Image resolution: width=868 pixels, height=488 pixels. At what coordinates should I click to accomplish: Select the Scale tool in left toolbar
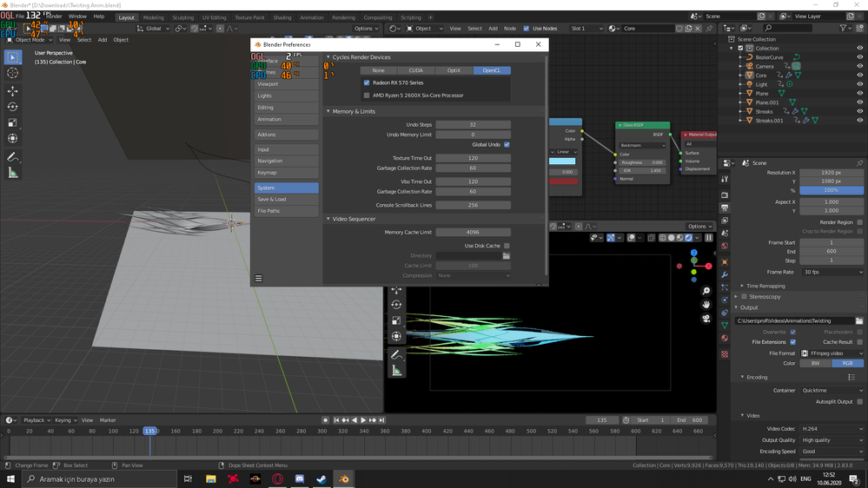coord(12,122)
